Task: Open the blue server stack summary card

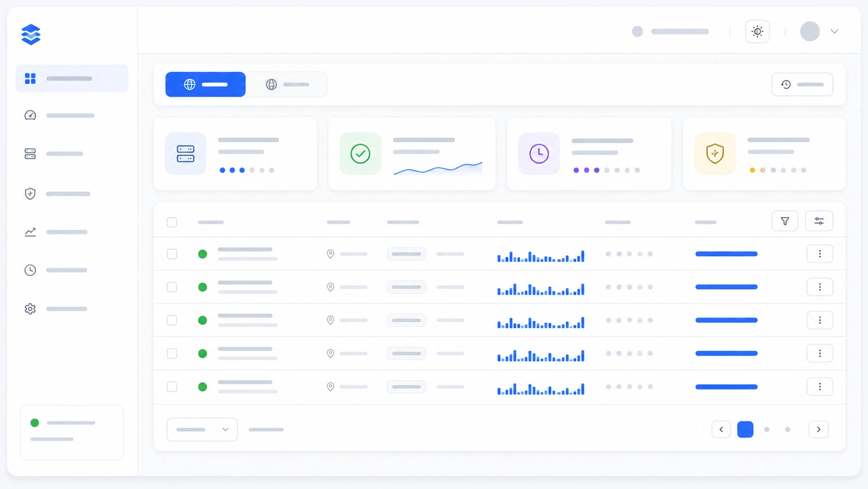Action: (235, 154)
